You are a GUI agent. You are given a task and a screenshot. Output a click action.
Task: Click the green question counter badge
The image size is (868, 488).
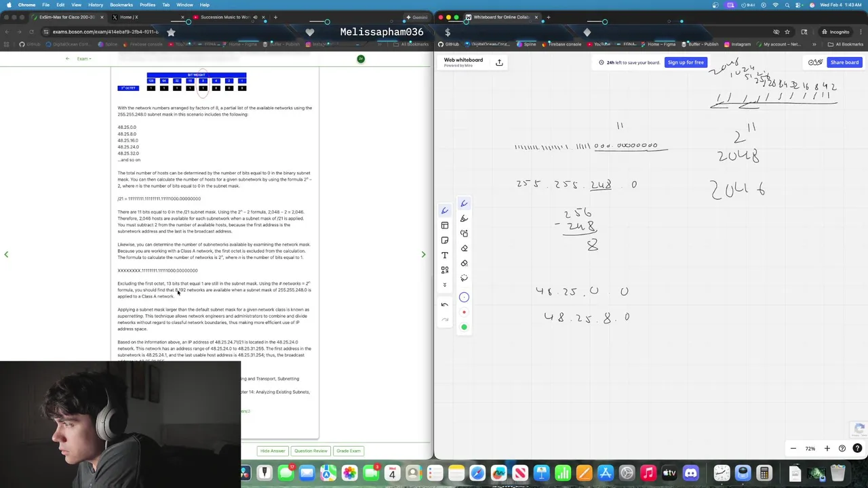click(x=361, y=59)
